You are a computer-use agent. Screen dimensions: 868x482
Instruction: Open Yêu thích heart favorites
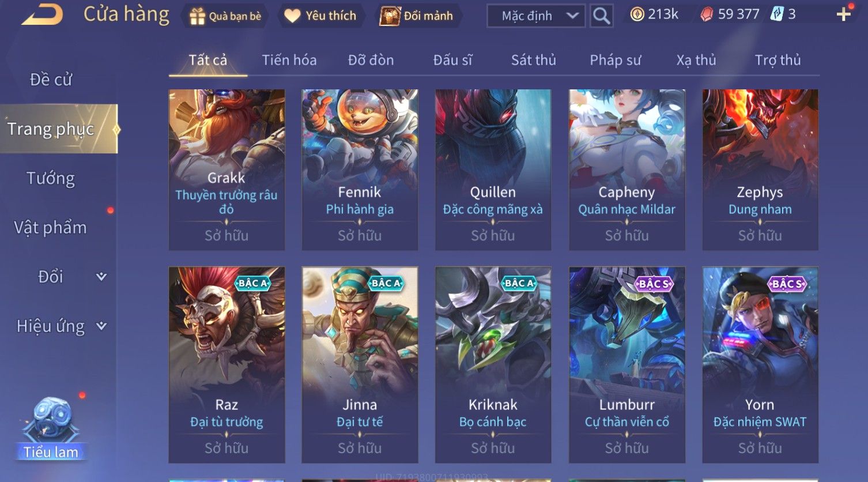pos(292,16)
